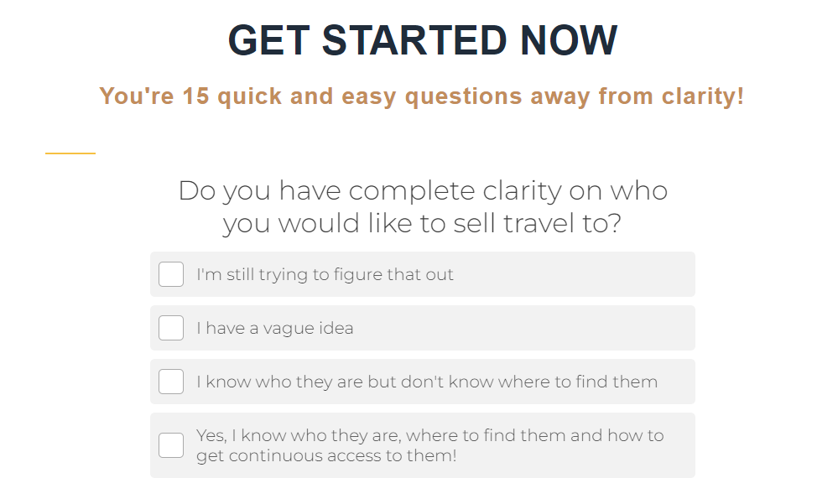This screenshot has height=504, width=817.
Task: Click the "Do you have complete clarity" question text
Action: (x=422, y=190)
